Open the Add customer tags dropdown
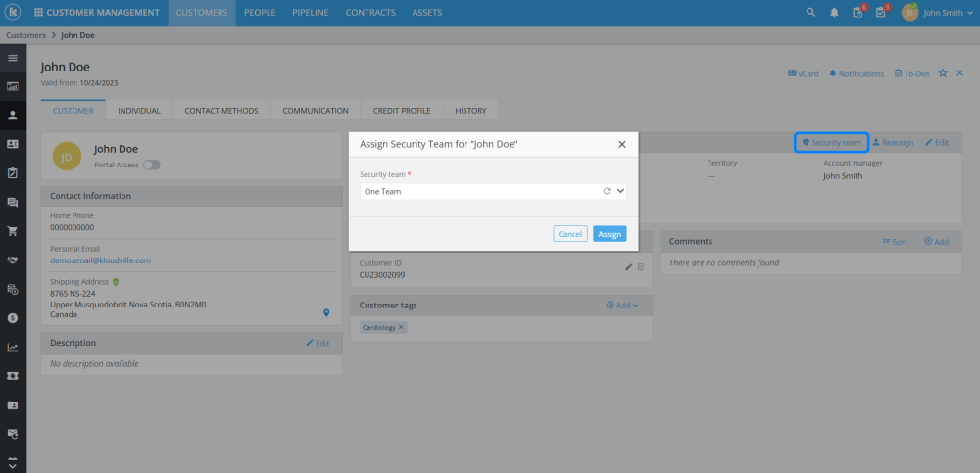980x473 pixels. pyautogui.click(x=622, y=305)
